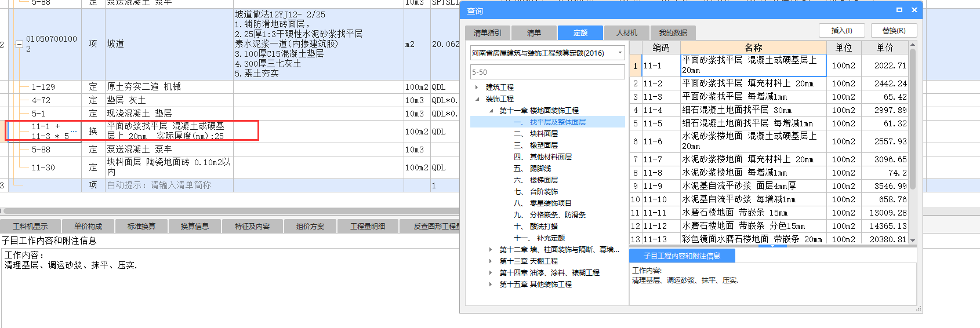
Task: Select quota row 11-11 水磨石楼地面 15mm
Action: pos(769,213)
